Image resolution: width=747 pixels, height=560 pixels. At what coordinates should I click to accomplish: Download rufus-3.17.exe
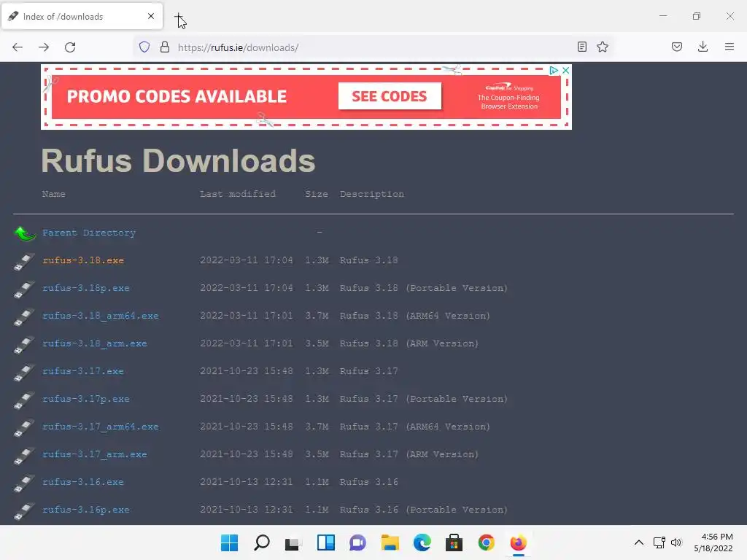point(83,371)
